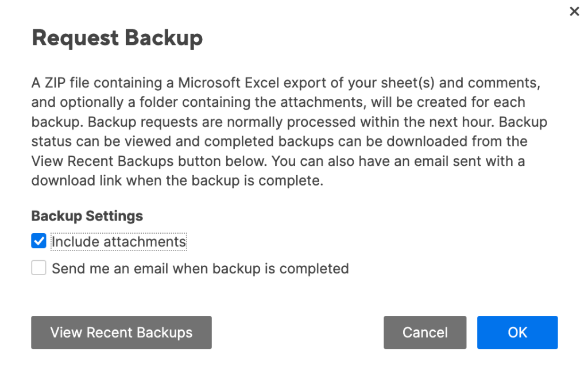Screen dimensions: 588x375
Task: Open View Recent Backups
Action: click(121, 333)
